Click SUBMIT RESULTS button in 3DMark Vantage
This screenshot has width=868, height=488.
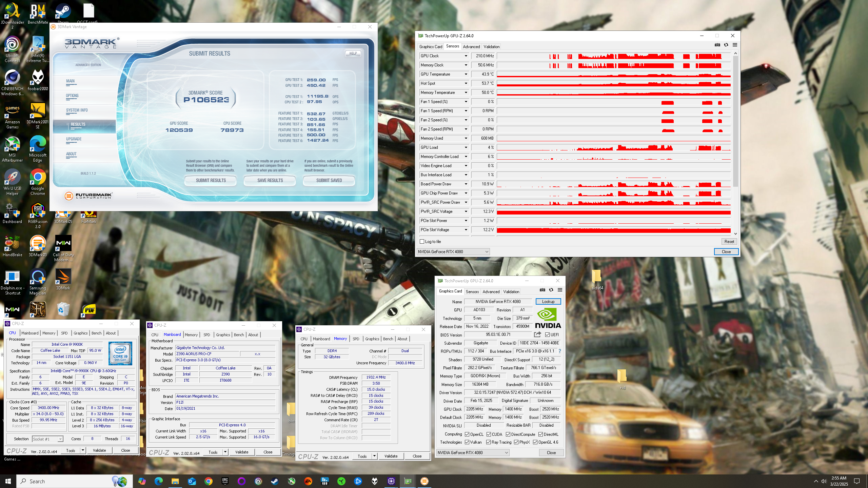point(211,180)
